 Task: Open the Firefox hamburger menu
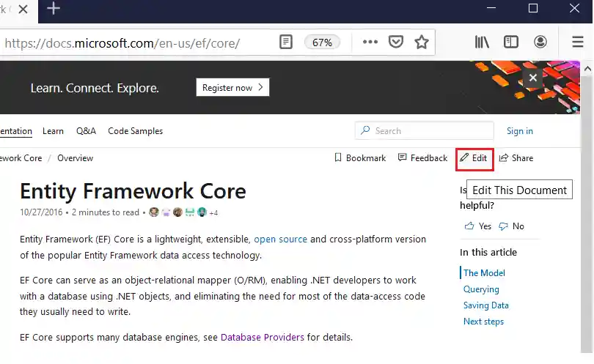(x=578, y=42)
